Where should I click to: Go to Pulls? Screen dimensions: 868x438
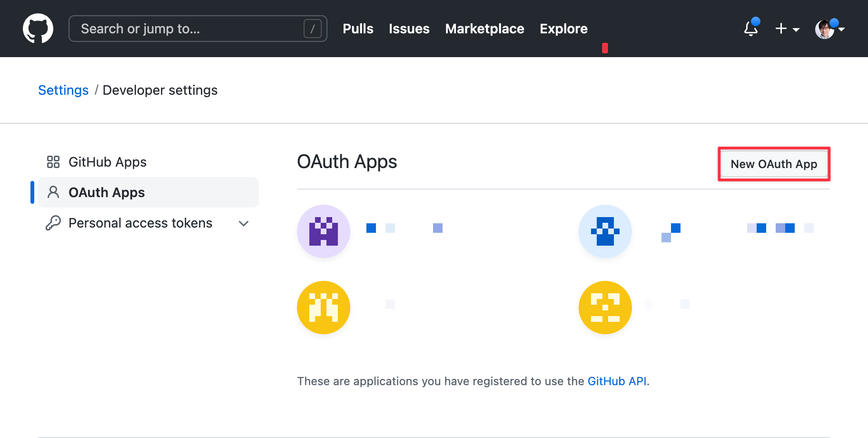tap(358, 29)
